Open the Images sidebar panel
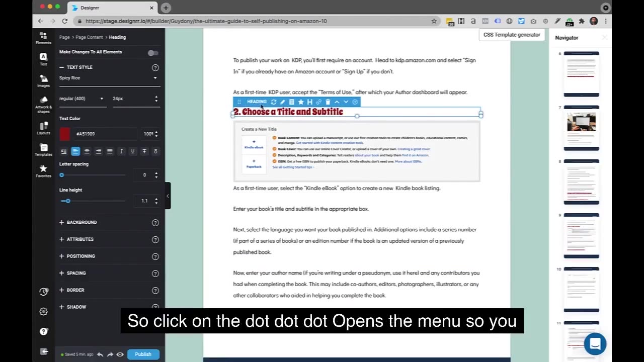 (43, 81)
